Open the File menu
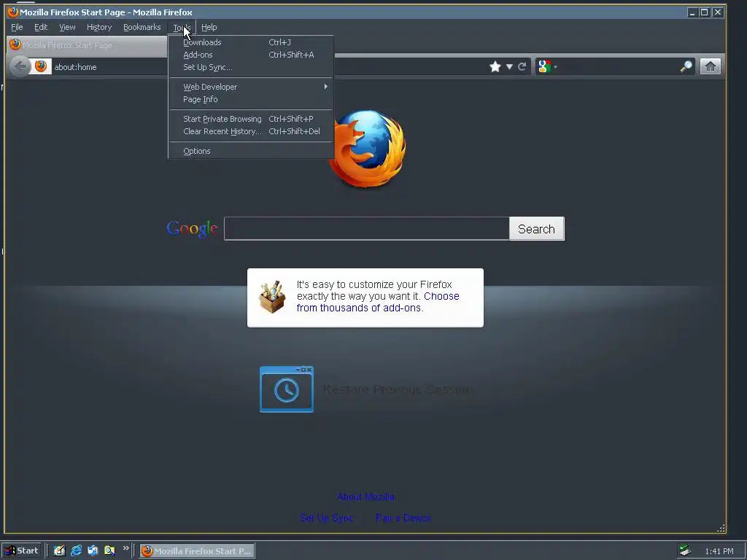The image size is (747, 560). (17, 27)
